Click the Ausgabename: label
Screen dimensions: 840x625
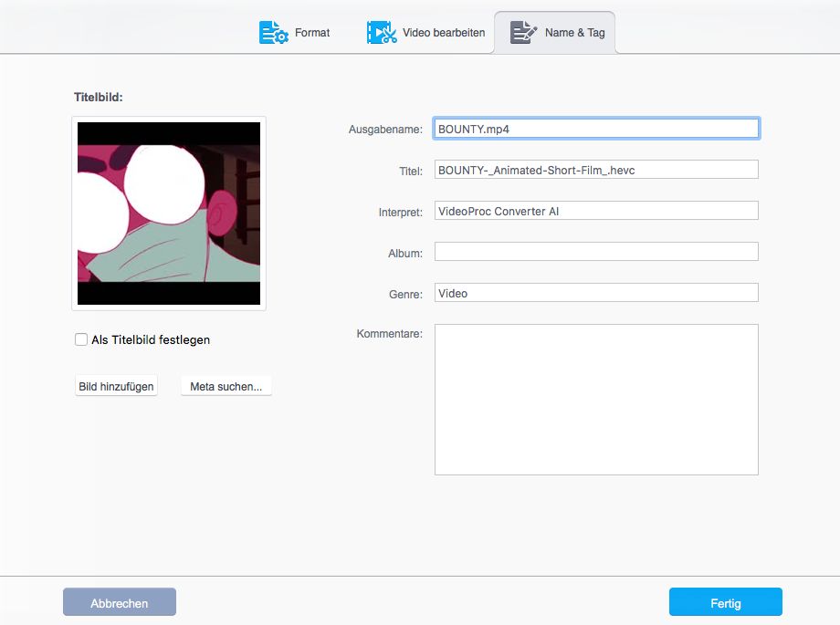pos(385,129)
